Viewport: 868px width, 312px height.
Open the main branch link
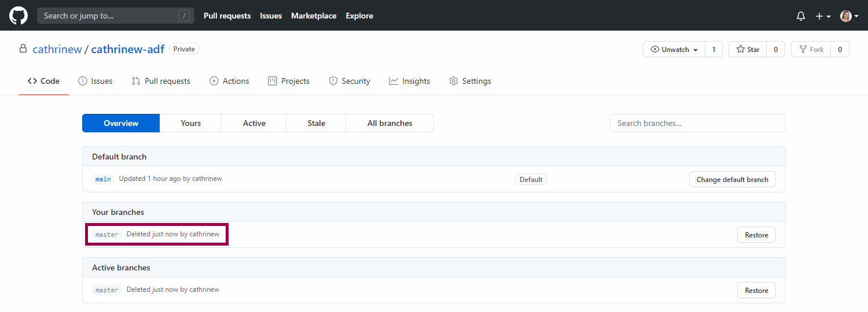point(103,179)
